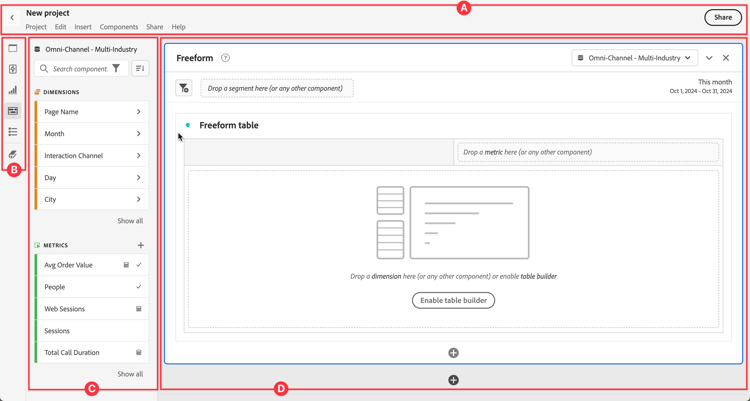The image size is (750, 401).
Task: Open Omni-Channel data view dropdown in panel
Action: (634, 58)
